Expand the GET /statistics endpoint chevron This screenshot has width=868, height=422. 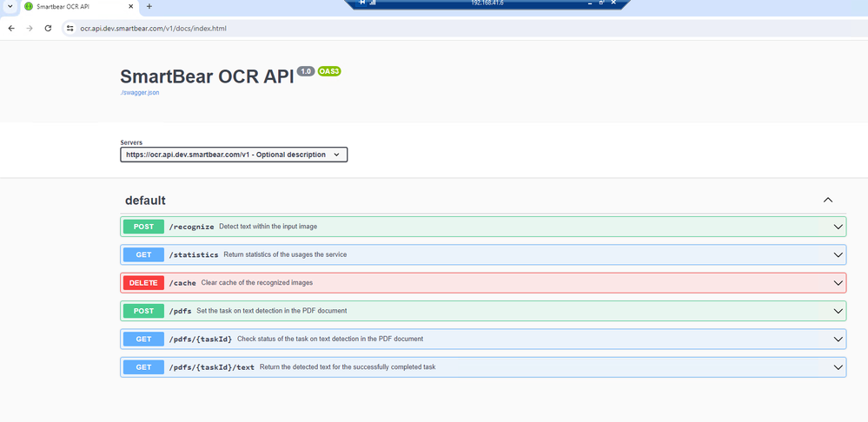[x=838, y=255]
